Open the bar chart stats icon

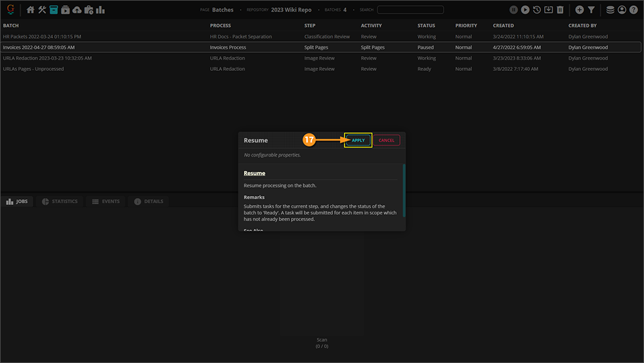tap(100, 10)
